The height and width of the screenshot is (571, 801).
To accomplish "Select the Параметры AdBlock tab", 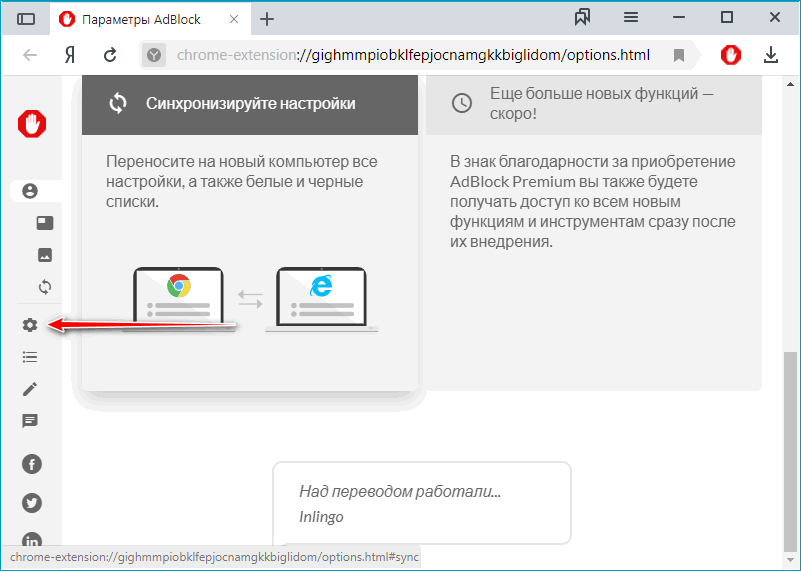I will tap(150, 19).
